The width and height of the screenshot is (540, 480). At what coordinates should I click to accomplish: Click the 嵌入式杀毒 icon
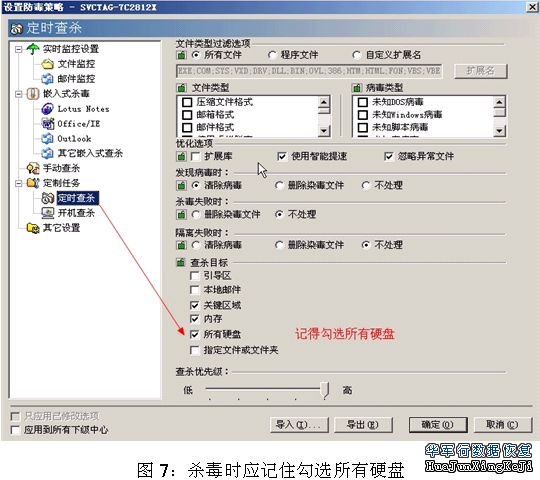click(x=33, y=94)
